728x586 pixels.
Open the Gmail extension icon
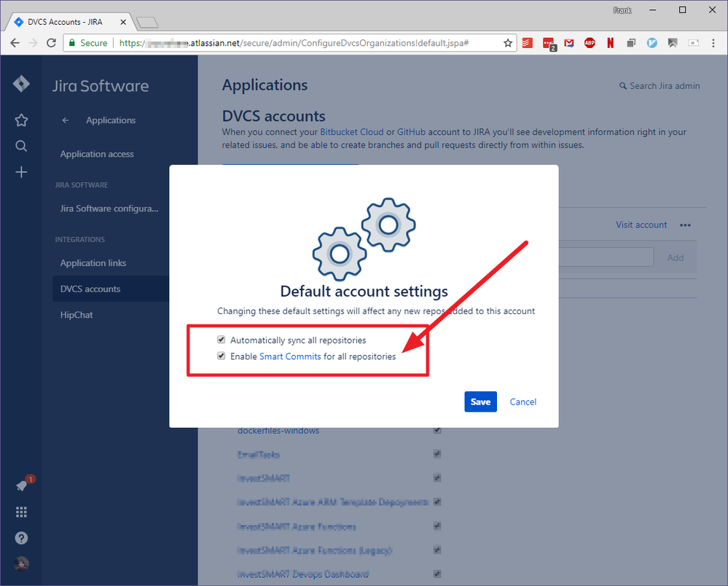tap(568, 43)
